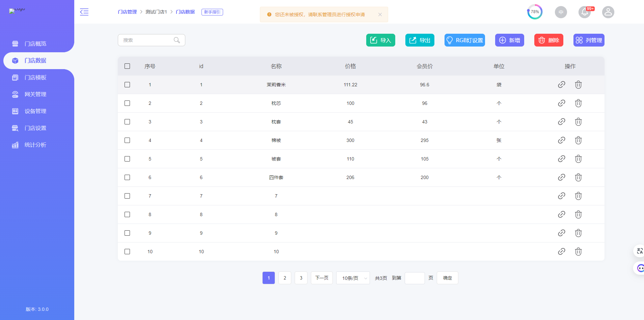The width and height of the screenshot is (644, 320).
Task: Open 网关管理 in the sidebar
Action: [x=35, y=94]
